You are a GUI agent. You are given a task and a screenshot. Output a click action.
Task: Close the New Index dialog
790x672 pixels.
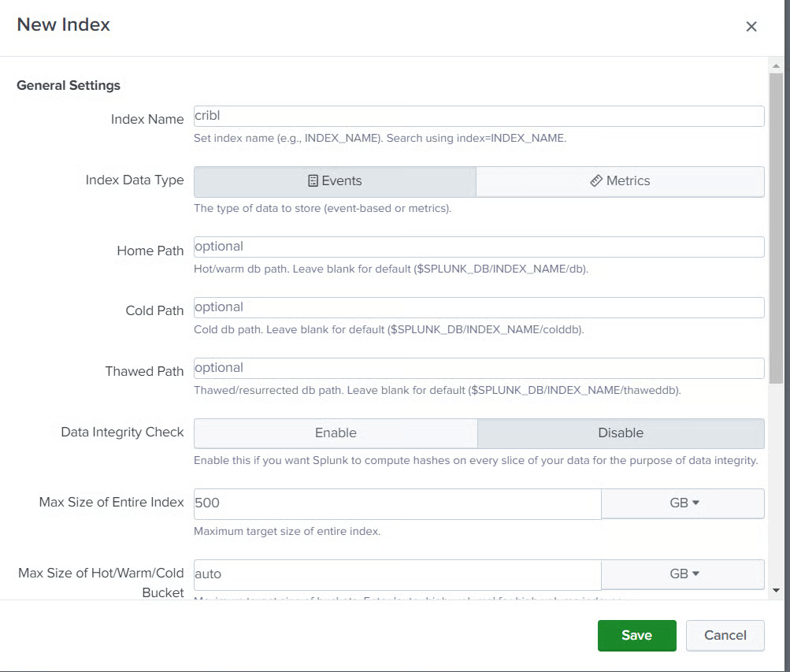(x=751, y=27)
